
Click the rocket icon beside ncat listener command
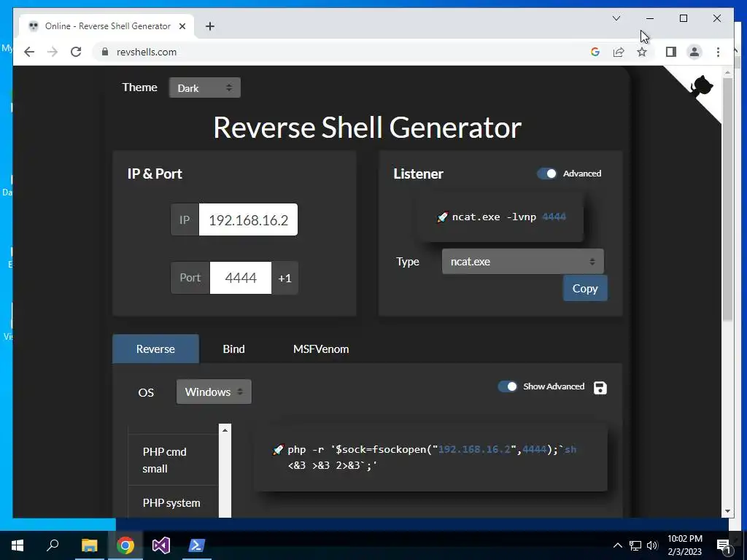click(x=442, y=217)
